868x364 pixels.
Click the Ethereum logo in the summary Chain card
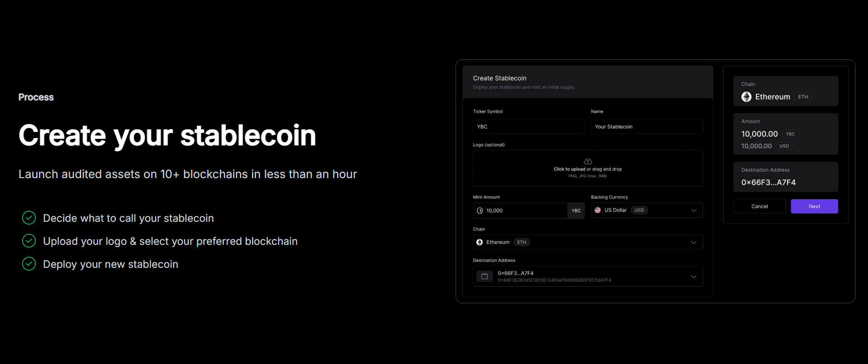click(747, 97)
